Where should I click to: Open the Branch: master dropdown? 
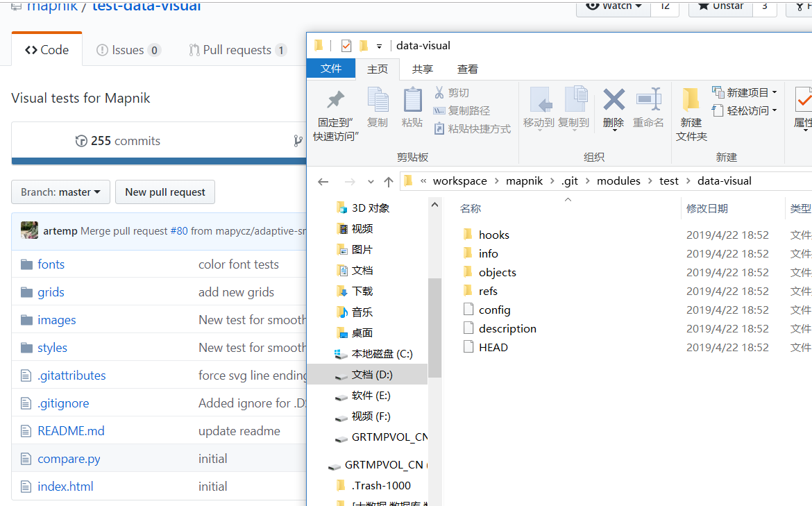60,192
